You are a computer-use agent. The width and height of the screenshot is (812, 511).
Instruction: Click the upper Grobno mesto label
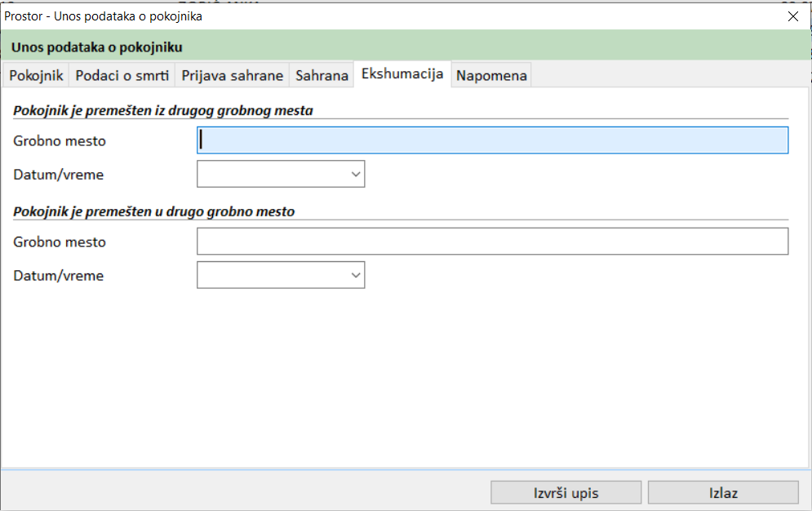click(x=60, y=141)
